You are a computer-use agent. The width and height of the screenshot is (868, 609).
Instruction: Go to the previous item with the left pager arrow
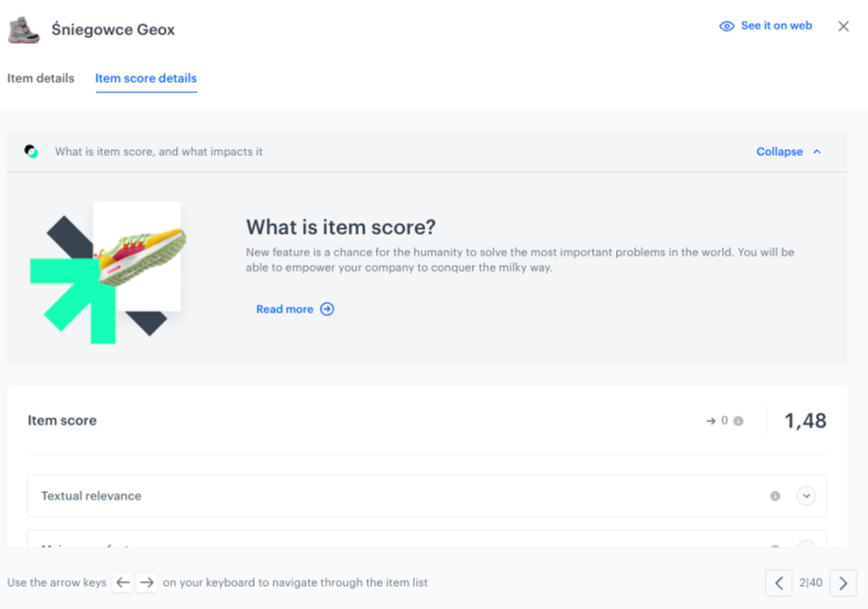click(x=778, y=582)
